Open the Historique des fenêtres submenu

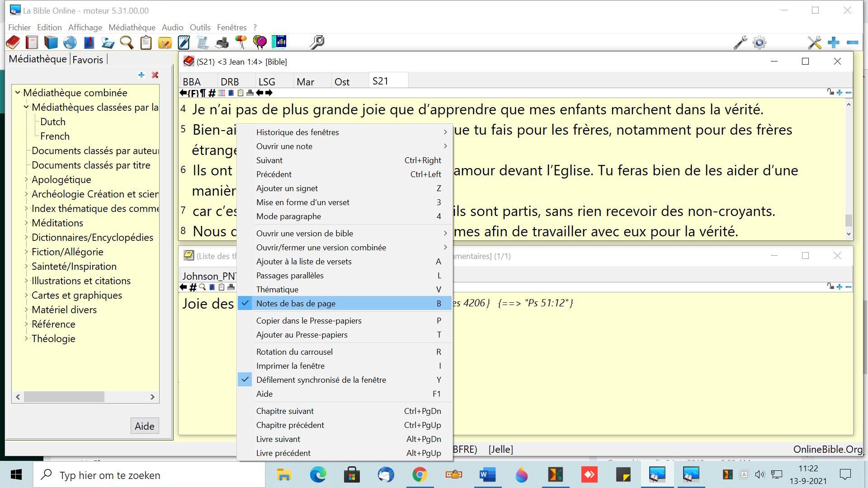(297, 132)
